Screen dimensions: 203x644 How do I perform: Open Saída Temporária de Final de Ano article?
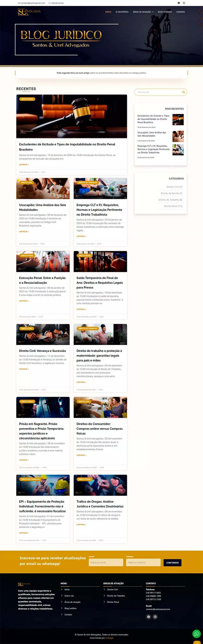99,282
